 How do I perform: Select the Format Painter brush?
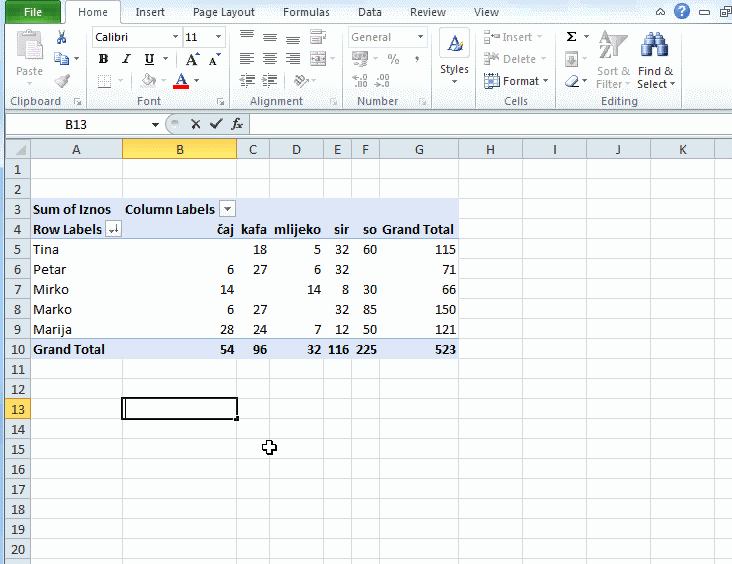click(62, 81)
